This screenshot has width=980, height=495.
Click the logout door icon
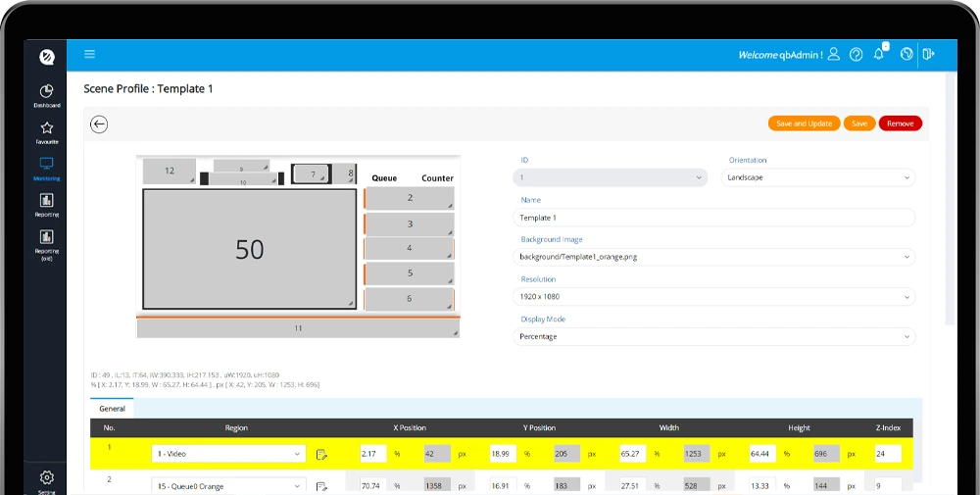(x=929, y=54)
